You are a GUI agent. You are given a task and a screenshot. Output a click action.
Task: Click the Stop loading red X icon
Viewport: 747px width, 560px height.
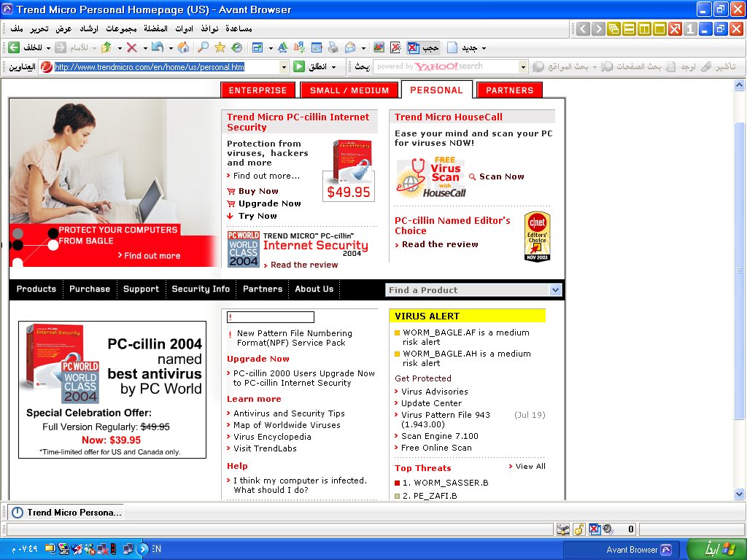coord(132,47)
